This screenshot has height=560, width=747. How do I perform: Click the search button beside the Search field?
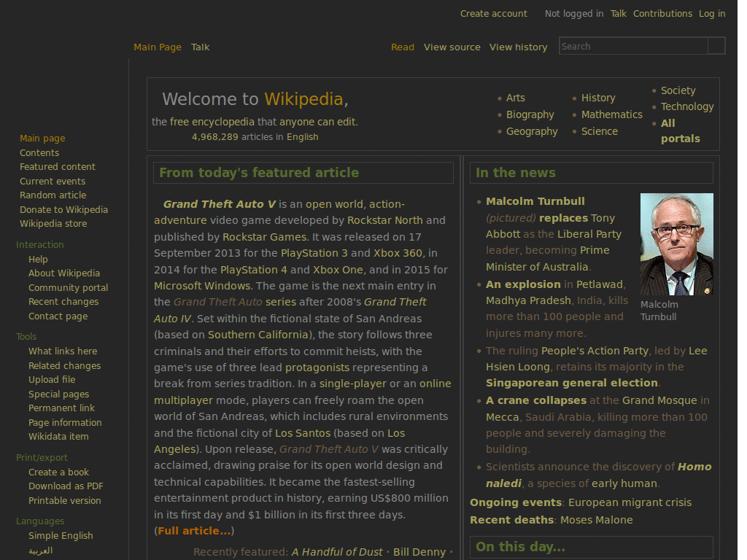pyautogui.click(x=716, y=46)
